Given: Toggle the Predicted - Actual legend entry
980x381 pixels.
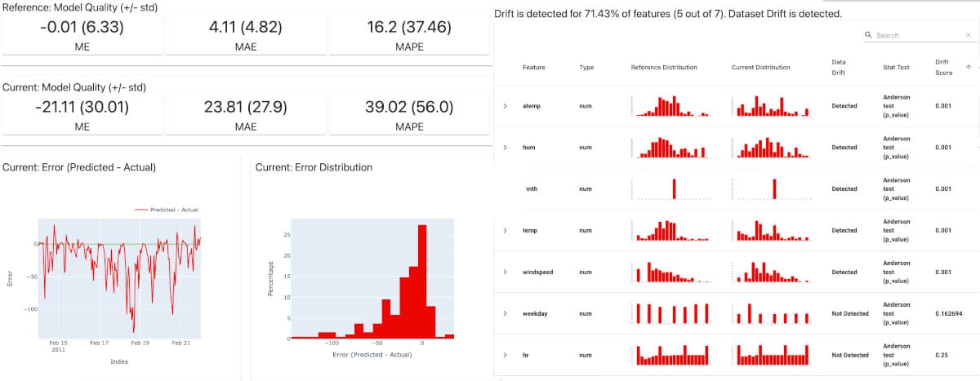Looking at the screenshot, I should click(x=167, y=210).
